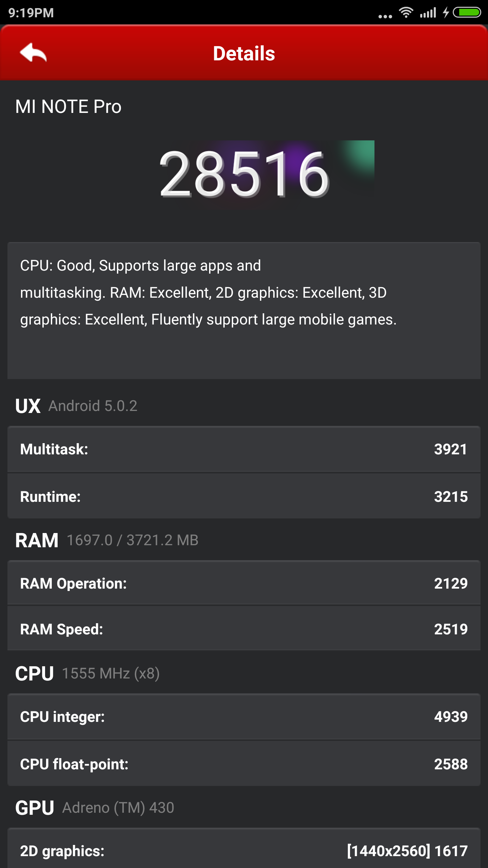Select the MI NOTE Pro device name
Image resolution: width=488 pixels, height=868 pixels.
point(68,106)
